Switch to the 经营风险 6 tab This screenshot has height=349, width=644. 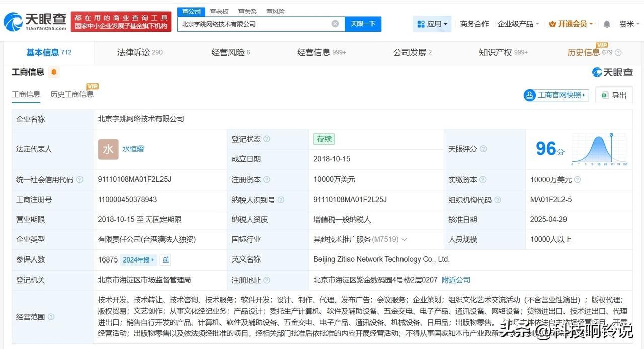point(230,52)
